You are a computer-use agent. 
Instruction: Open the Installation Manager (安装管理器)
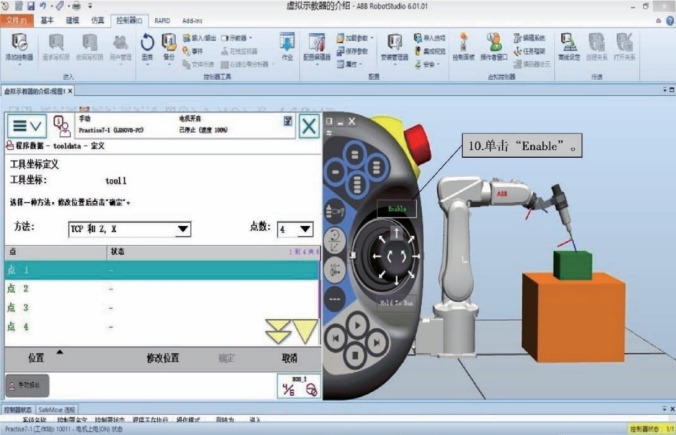394,47
